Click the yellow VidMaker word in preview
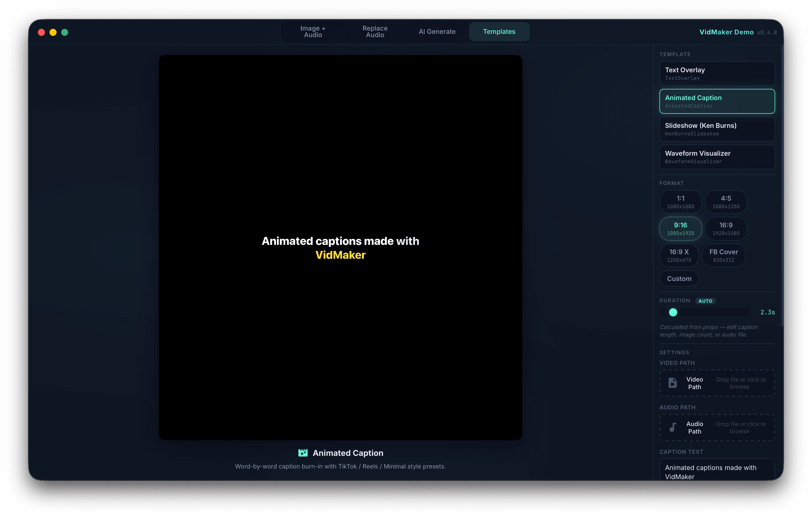Viewport: 812px width, 518px height. point(340,255)
